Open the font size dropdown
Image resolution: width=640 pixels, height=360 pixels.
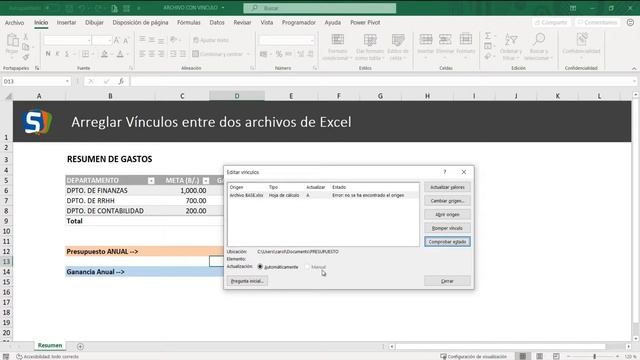pyautogui.click(x=109, y=40)
